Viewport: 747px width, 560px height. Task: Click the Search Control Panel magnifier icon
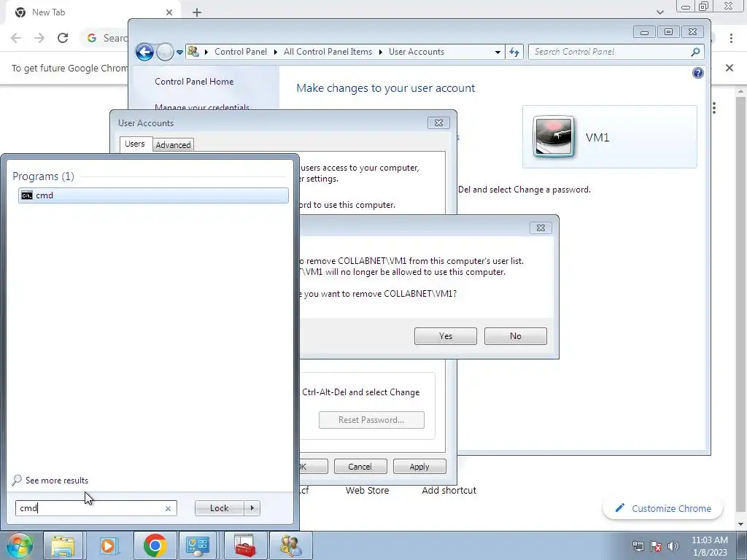(x=695, y=52)
